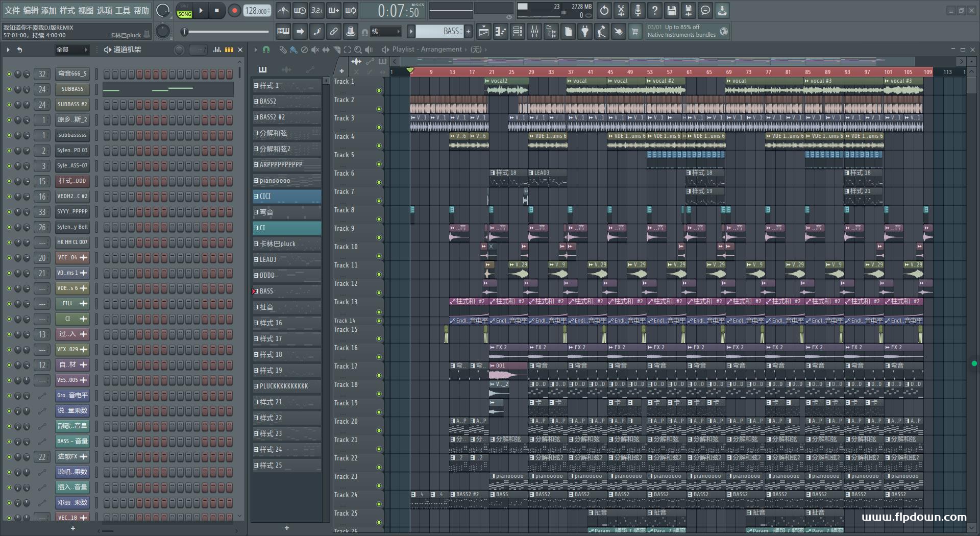Adjust the main volume knob

click(x=163, y=11)
